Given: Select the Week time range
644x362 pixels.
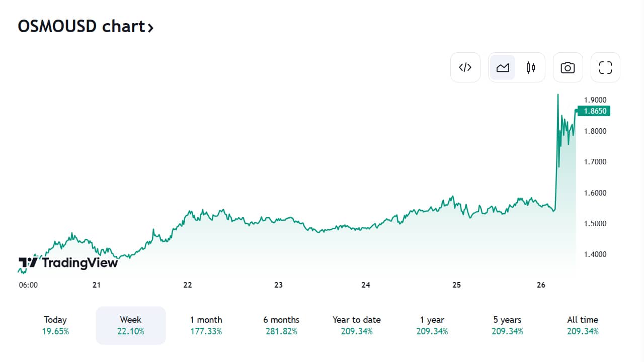Looking at the screenshot, I should click(131, 325).
